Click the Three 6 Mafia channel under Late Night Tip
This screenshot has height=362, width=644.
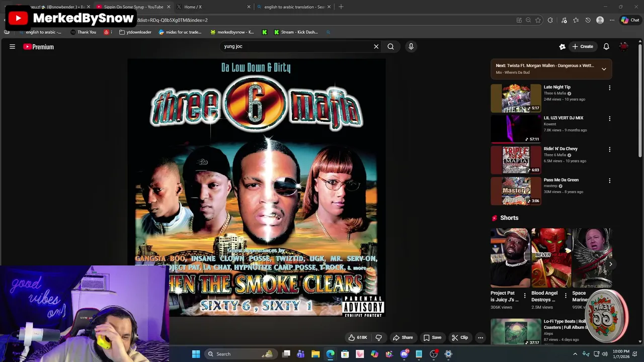(x=555, y=93)
